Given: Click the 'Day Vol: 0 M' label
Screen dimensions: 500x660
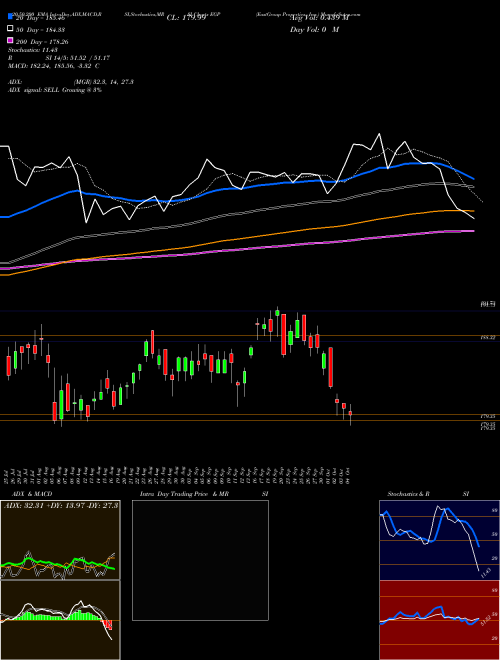Looking at the screenshot, I should 314,30.
